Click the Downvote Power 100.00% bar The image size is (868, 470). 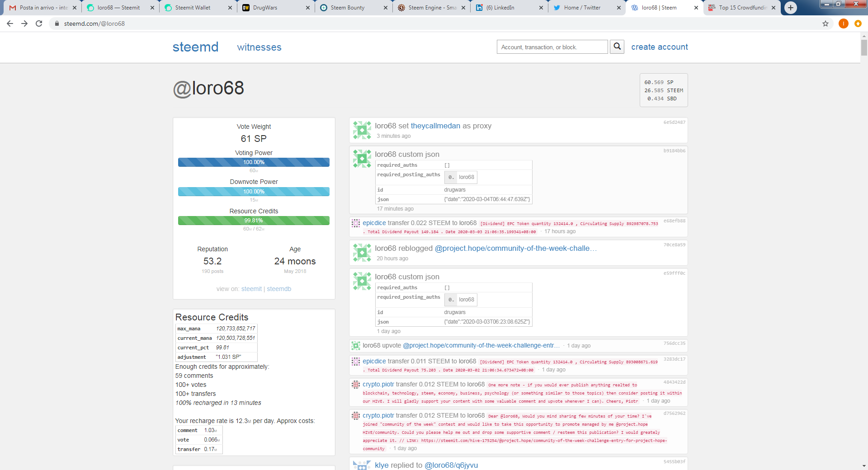click(254, 192)
